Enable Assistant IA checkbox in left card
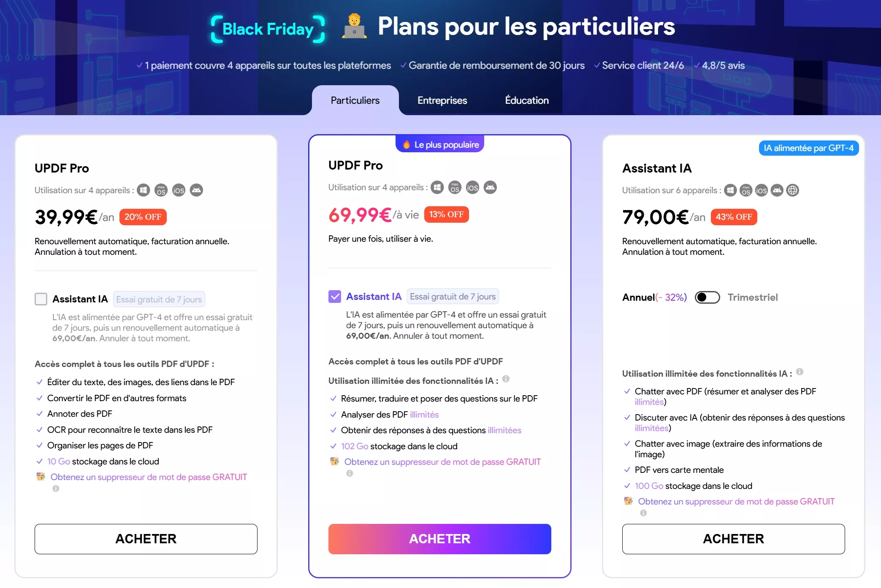The image size is (881, 588). [x=41, y=299]
